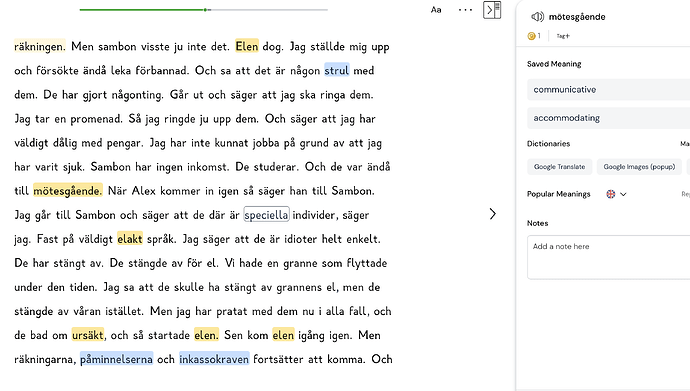Go to next page arrow
This screenshot has height=391, width=690.
click(492, 214)
